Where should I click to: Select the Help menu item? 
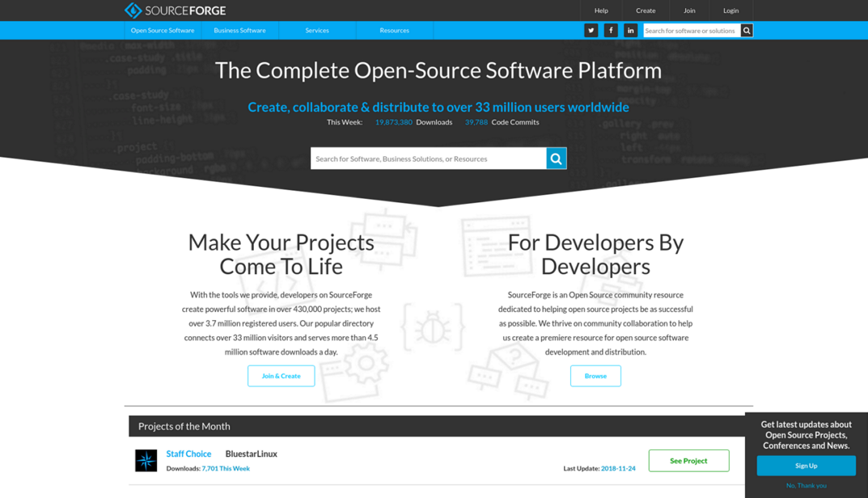(x=600, y=11)
